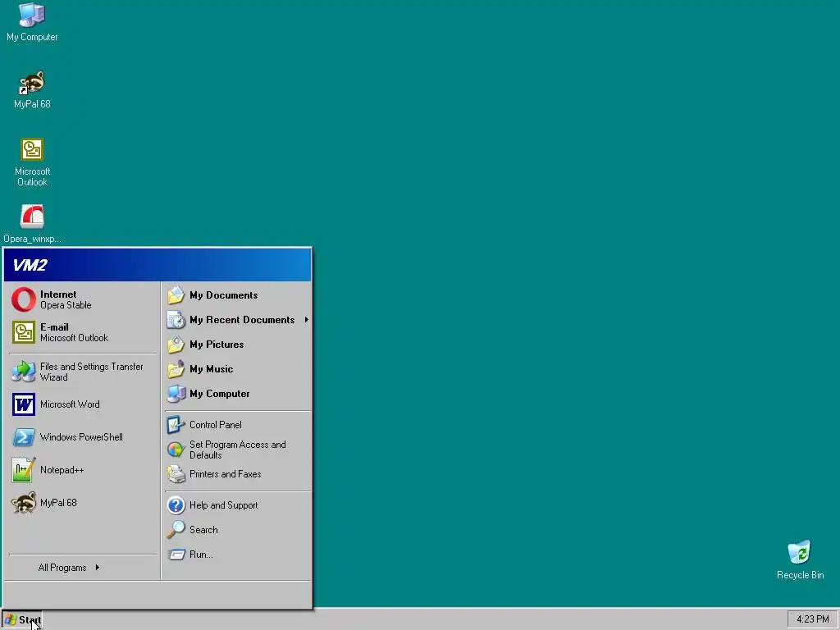840x630 pixels.
Task: Launch Notepad++ from the Start menu
Action: coord(83,470)
